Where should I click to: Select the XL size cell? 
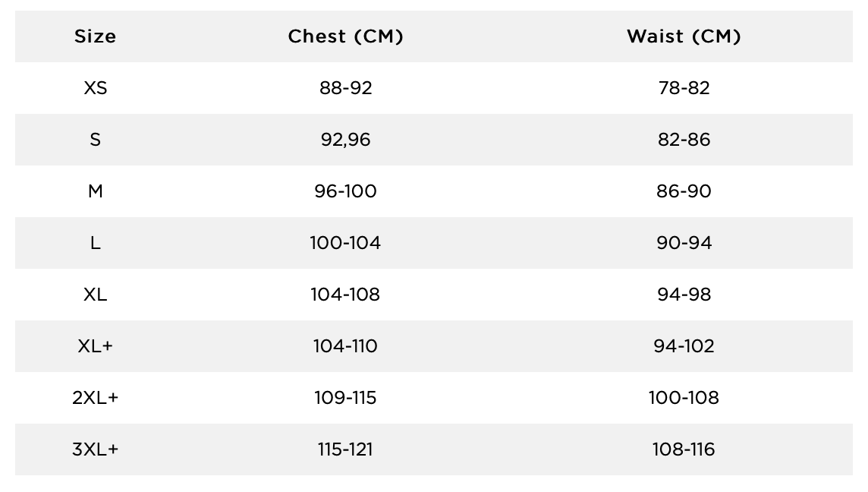pos(95,294)
